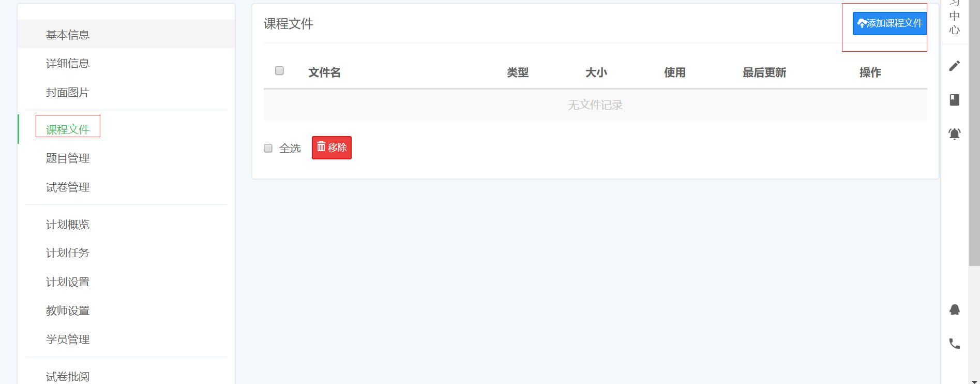Click the 添加课程文件 button
Viewport: 980px width, 384px height.
click(889, 23)
